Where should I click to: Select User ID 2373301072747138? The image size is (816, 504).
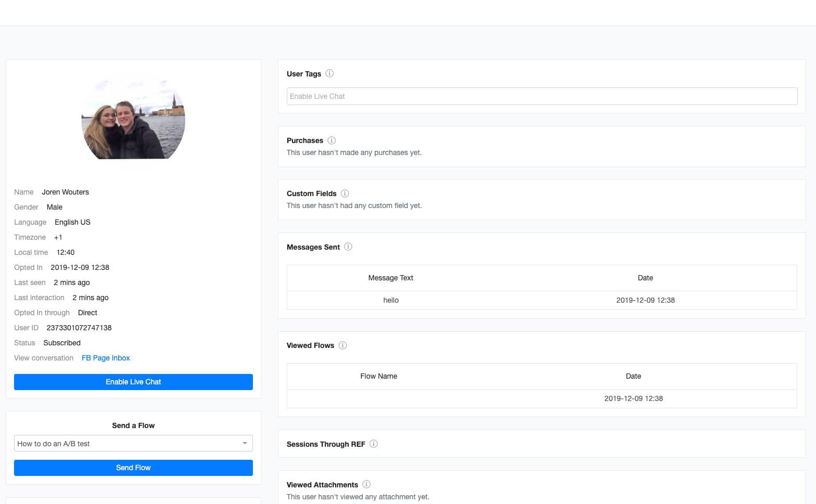pos(79,328)
